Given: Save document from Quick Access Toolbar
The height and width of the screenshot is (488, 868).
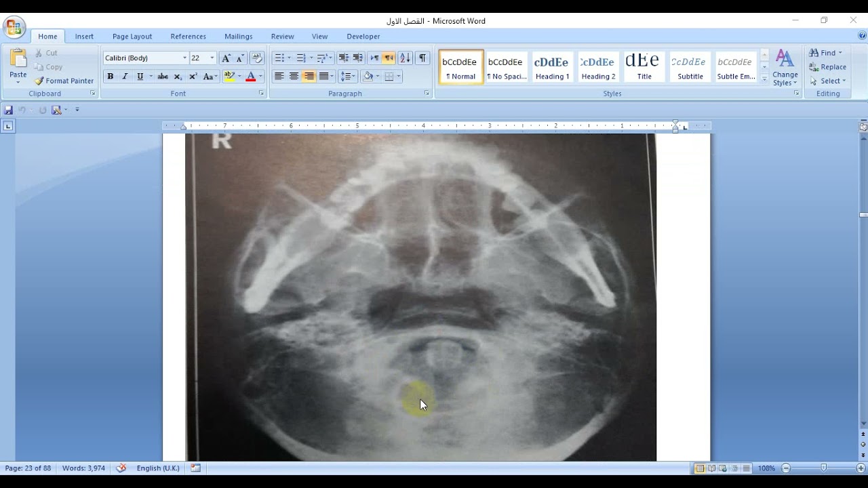Looking at the screenshot, I should [8, 110].
